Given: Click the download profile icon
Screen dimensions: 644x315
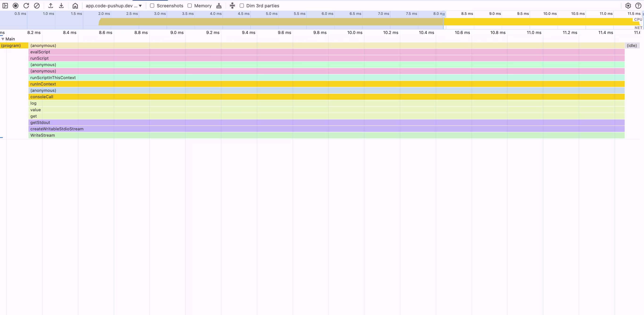Looking at the screenshot, I should coord(61,5).
